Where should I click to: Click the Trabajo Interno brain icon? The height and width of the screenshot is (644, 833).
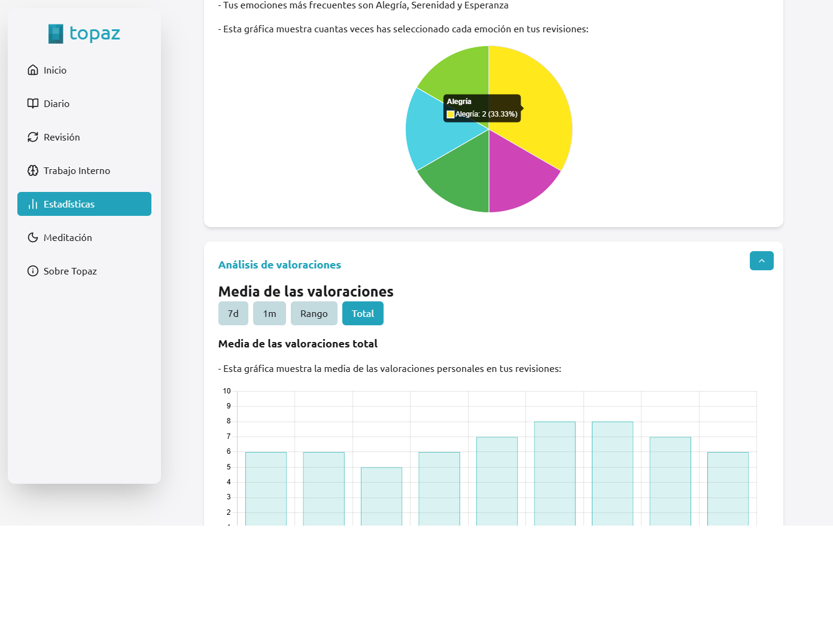tap(33, 170)
